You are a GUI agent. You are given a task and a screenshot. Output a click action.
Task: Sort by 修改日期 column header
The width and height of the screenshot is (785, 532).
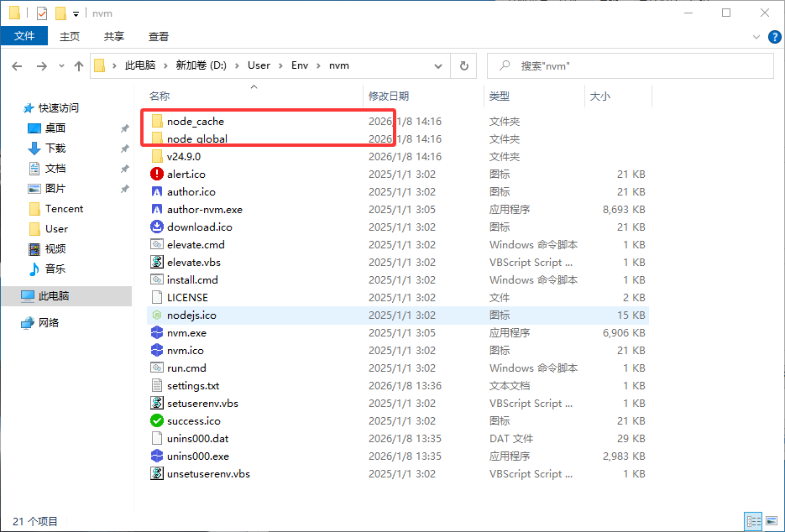pos(389,96)
